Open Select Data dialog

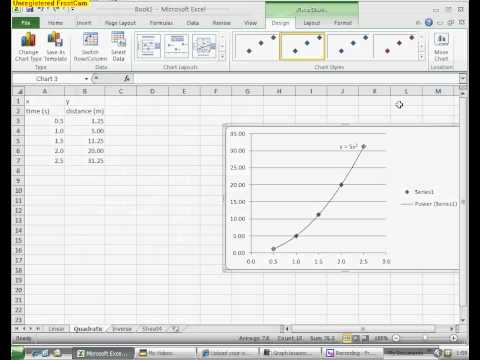pyautogui.click(x=119, y=47)
